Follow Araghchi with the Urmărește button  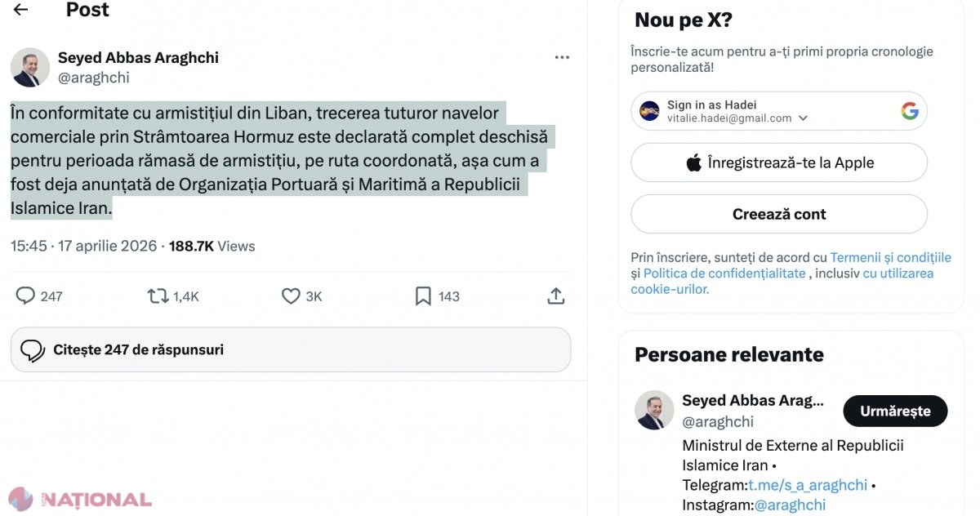(895, 411)
